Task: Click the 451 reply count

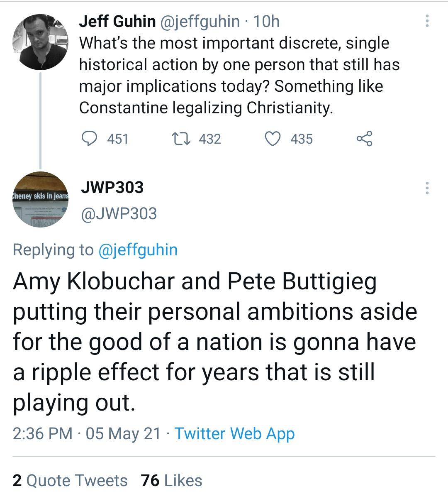Action: (x=117, y=139)
